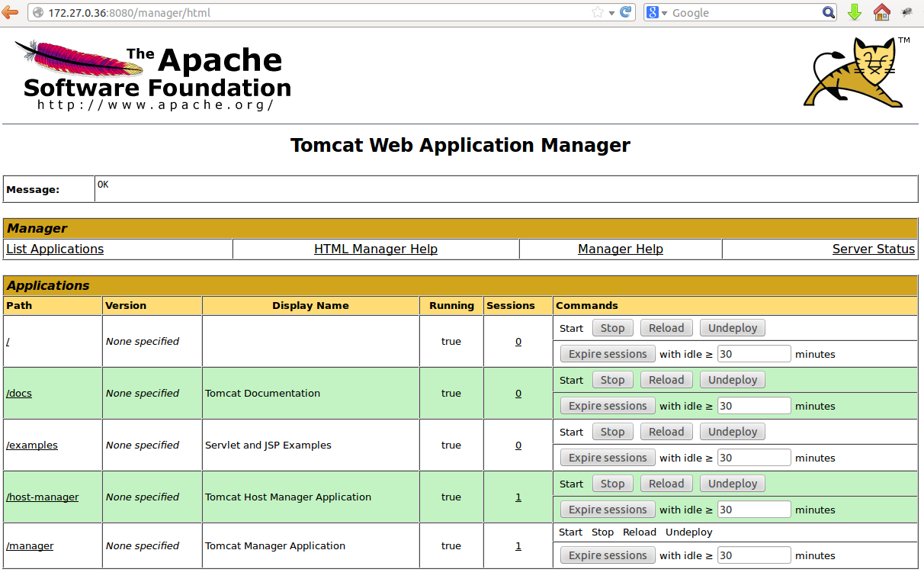Click idle minutes field for /docs
Image resolution: width=924 pixels, height=579 pixels.
pyautogui.click(x=754, y=406)
